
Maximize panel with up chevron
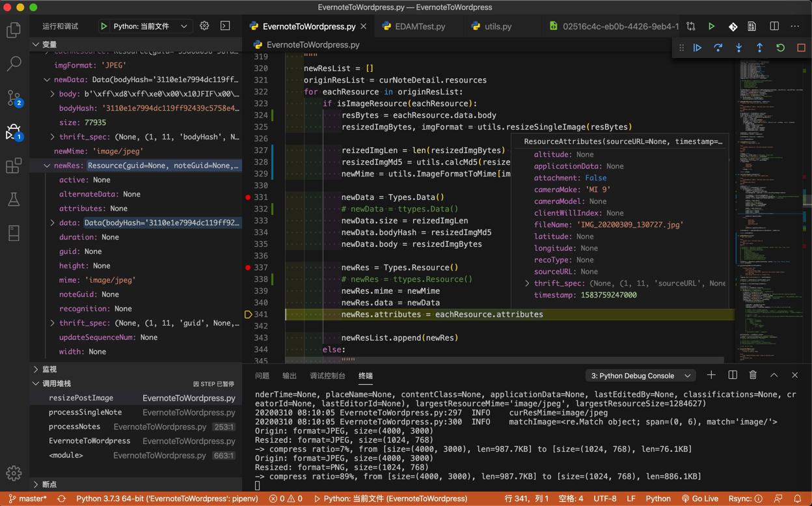pyautogui.click(x=774, y=375)
